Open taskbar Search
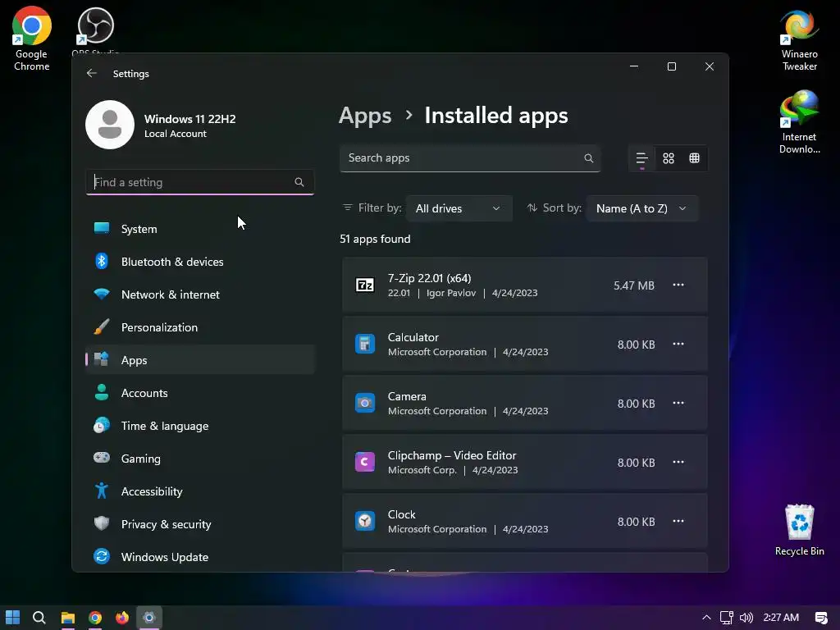 [39, 618]
